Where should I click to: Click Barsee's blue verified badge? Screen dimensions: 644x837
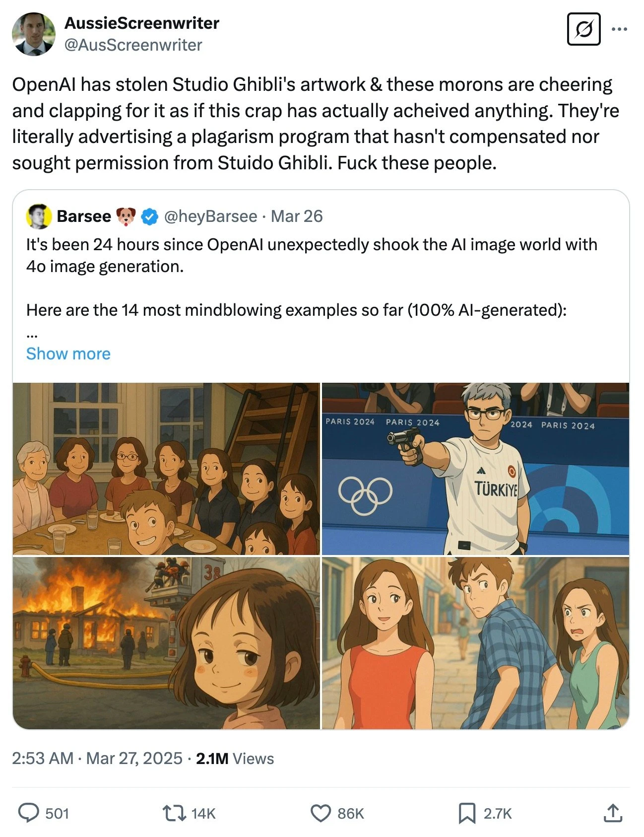coord(149,216)
